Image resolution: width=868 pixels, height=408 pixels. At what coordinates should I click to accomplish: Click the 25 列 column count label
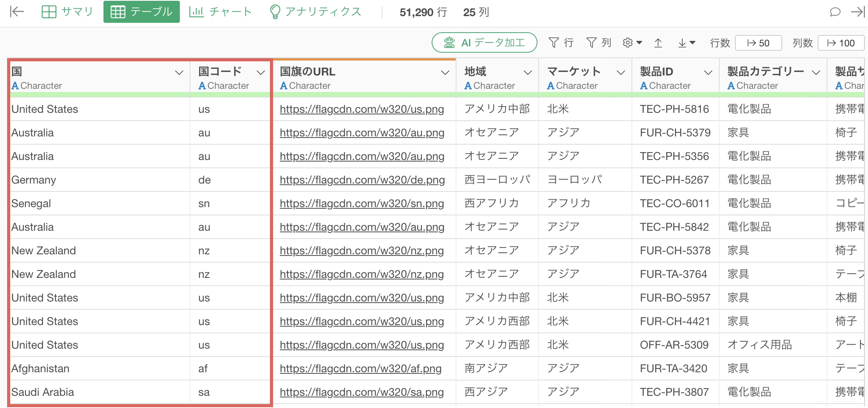(x=476, y=12)
